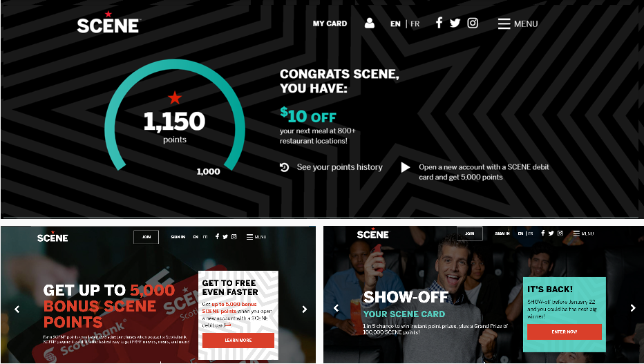Go to previous slide on bonus points banner
The height and width of the screenshot is (364, 644).
17,309
